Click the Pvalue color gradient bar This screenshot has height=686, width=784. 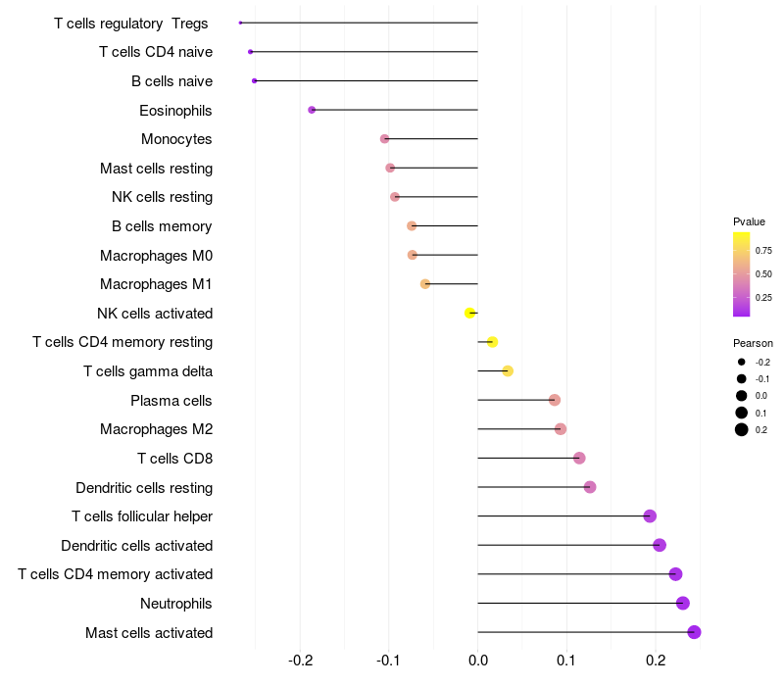[741, 274]
